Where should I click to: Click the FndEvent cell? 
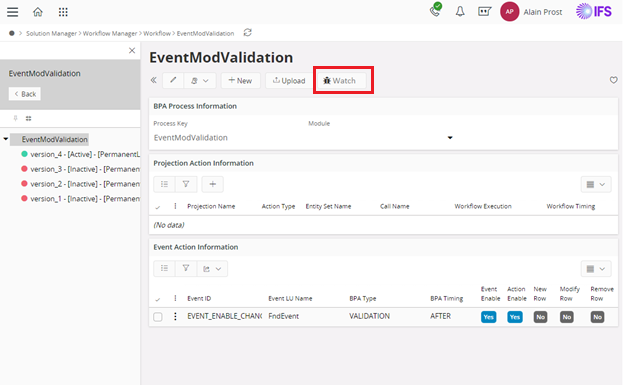tap(284, 316)
